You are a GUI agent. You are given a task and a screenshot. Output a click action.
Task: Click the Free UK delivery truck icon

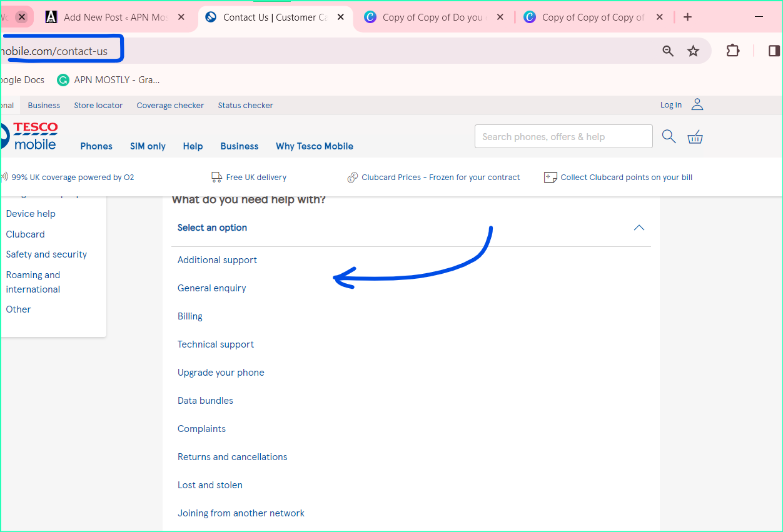(216, 177)
